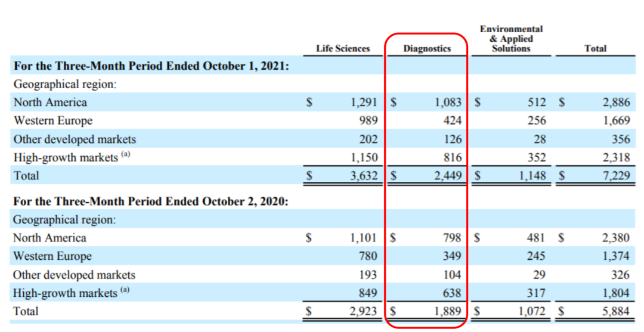Select the Environmental & Applied Solutions header
The image size is (644, 332).
tap(511, 39)
